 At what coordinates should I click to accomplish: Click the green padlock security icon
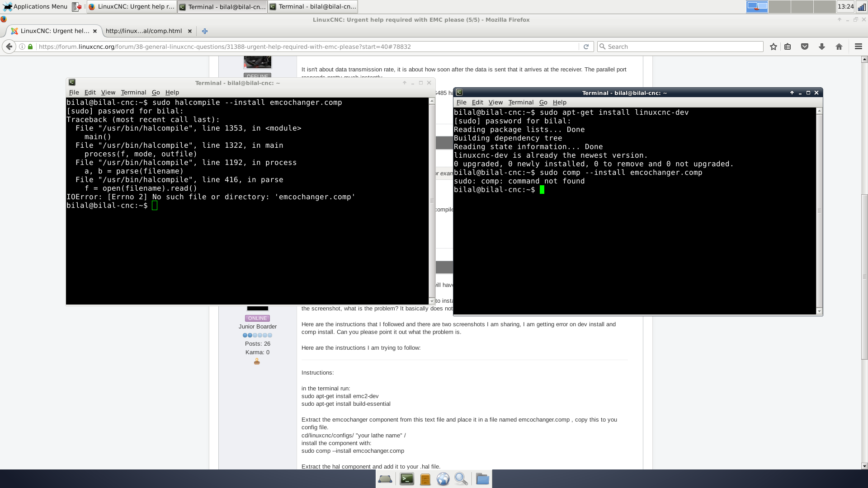[x=30, y=47]
